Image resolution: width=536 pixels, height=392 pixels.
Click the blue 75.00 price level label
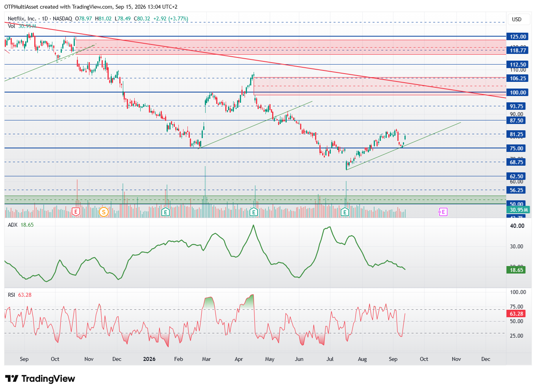[x=517, y=148]
